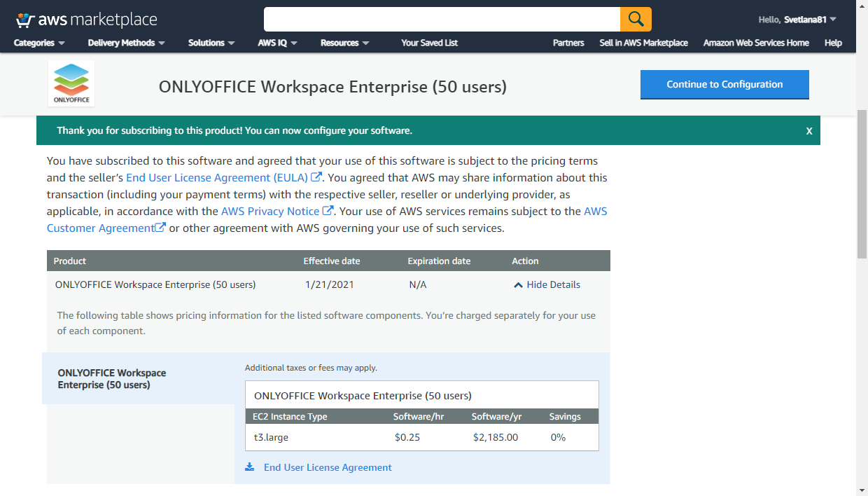Open the Hello, Svetlana81 account dropdown
This screenshot has width=868, height=496.
point(798,20)
